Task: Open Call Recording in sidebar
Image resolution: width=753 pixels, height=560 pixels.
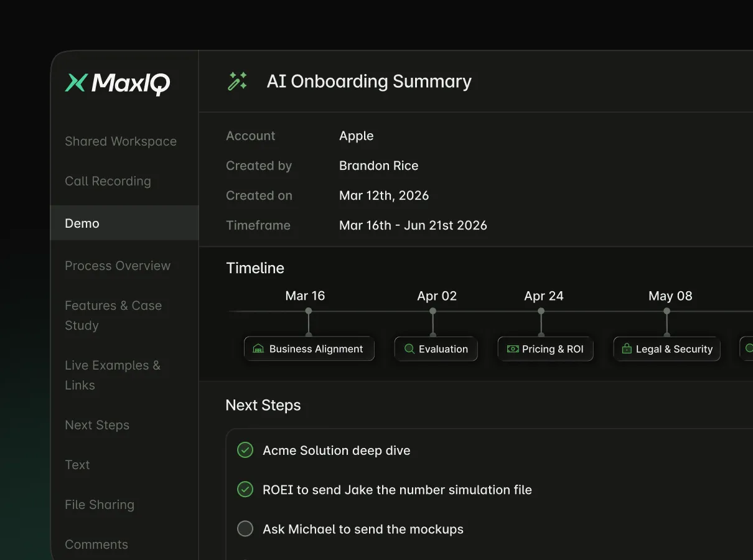Action: 108,181
